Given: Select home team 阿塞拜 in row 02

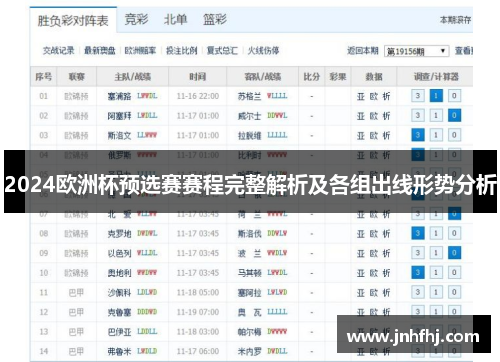Looking at the screenshot, I should (119, 116).
